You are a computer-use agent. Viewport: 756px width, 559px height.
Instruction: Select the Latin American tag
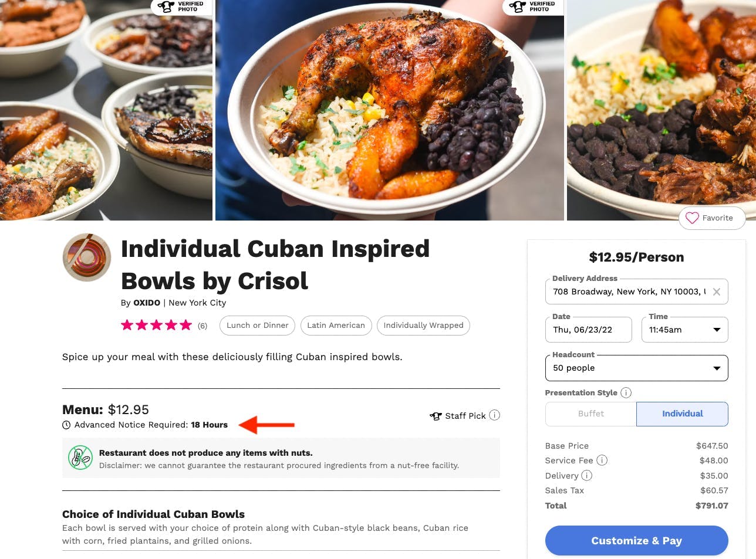coord(336,326)
